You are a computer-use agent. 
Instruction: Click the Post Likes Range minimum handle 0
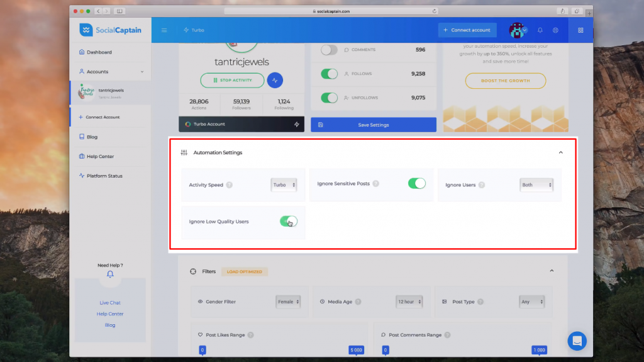[202, 350]
